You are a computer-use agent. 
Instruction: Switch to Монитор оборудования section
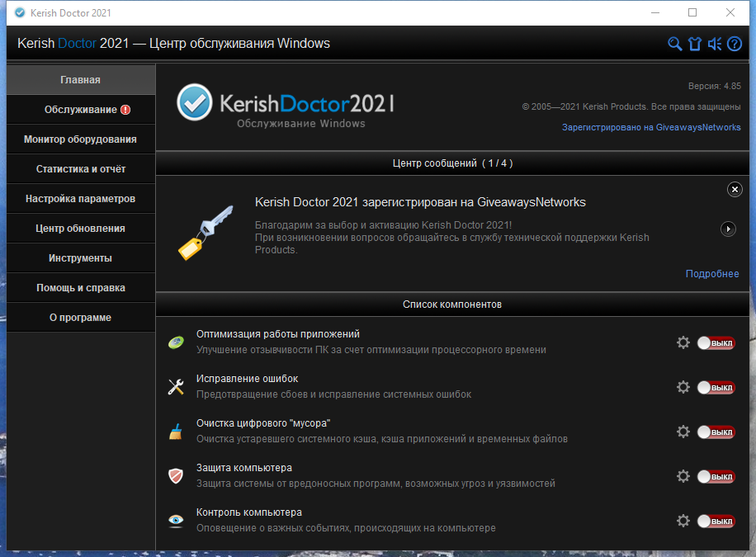click(x=81, y=139)
